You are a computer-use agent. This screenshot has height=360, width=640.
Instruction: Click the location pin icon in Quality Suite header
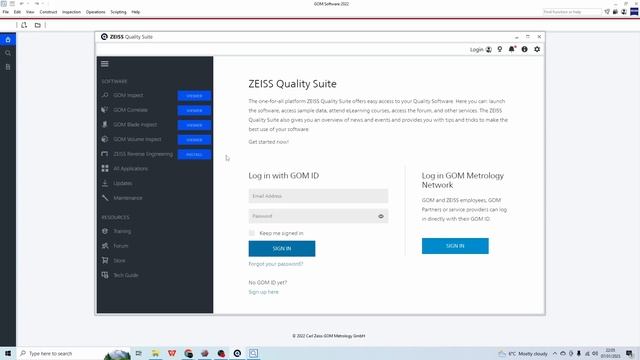(500, 49)
